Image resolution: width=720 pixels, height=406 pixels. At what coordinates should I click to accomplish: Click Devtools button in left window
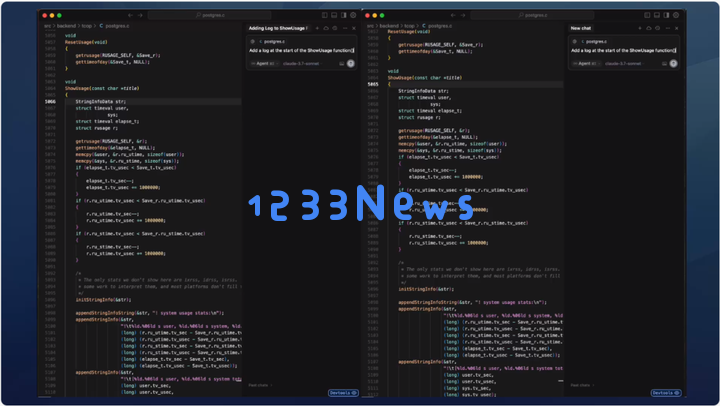click(343, 393)
